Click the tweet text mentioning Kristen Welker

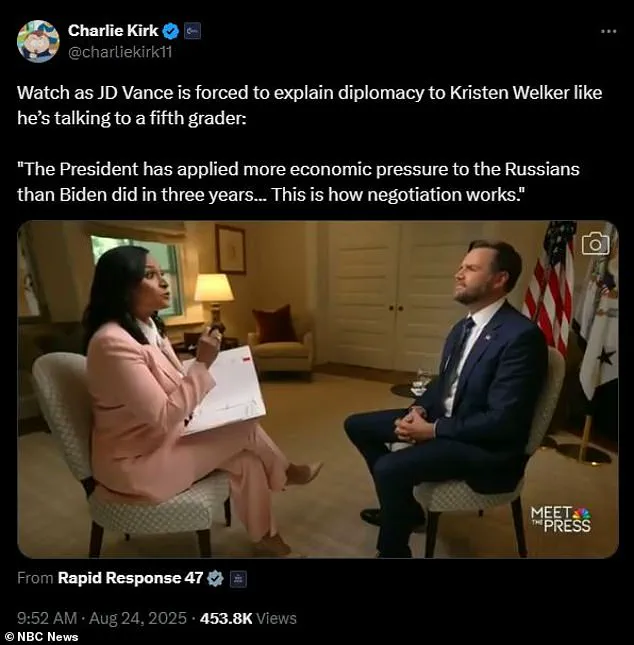[309, 105]
